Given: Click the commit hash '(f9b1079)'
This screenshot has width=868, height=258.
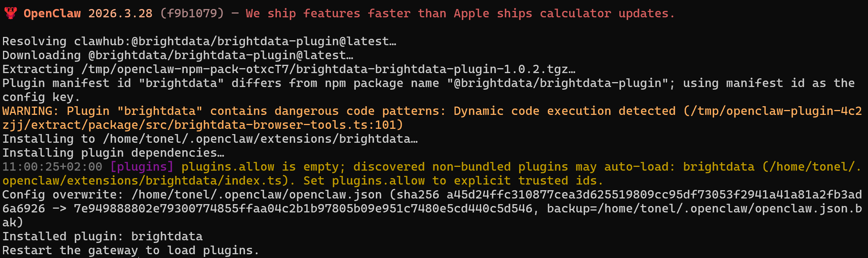Looking at the screenshot, I should coord(192,14).
